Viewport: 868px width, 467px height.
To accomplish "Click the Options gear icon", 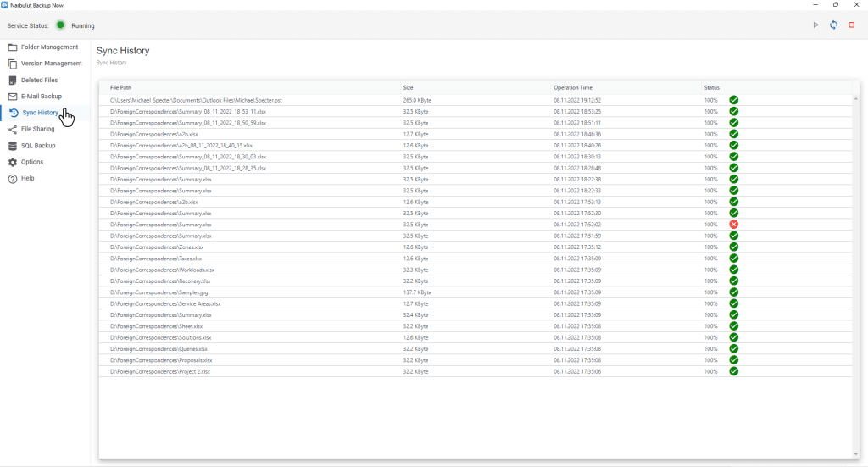I will [x=13, y=162].
